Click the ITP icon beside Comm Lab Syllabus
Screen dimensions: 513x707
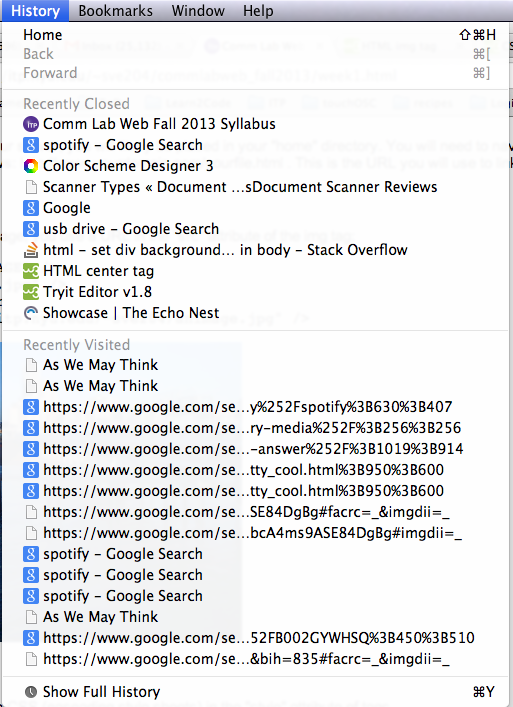pyautogui.click(x=31, y=124)
